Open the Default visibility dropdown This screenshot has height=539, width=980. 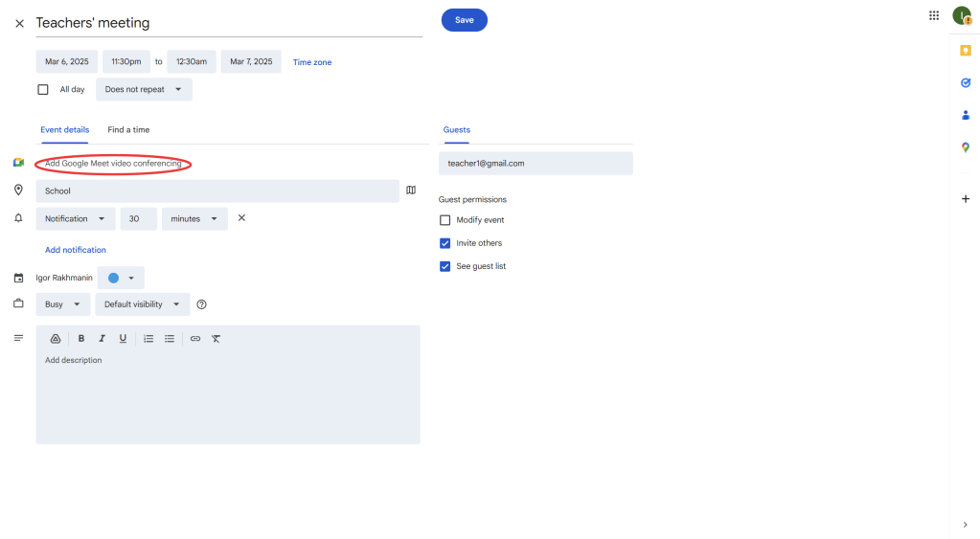[x=142, y=304]
